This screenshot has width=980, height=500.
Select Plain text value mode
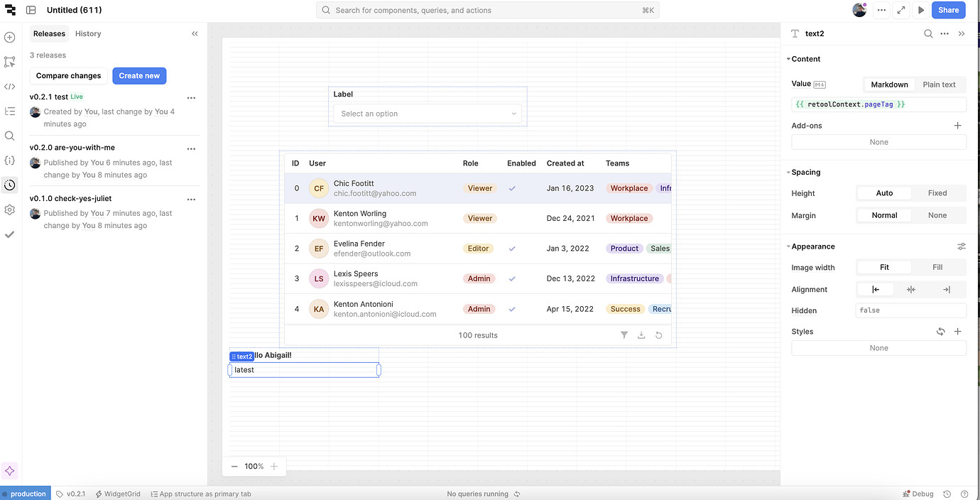point(940,85)
